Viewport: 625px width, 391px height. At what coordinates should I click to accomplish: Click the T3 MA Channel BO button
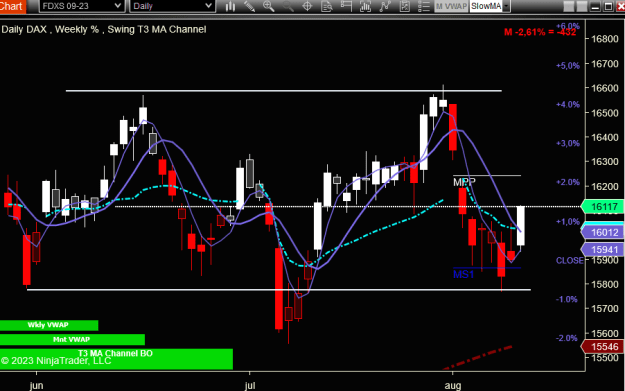(x=116, y=359)
